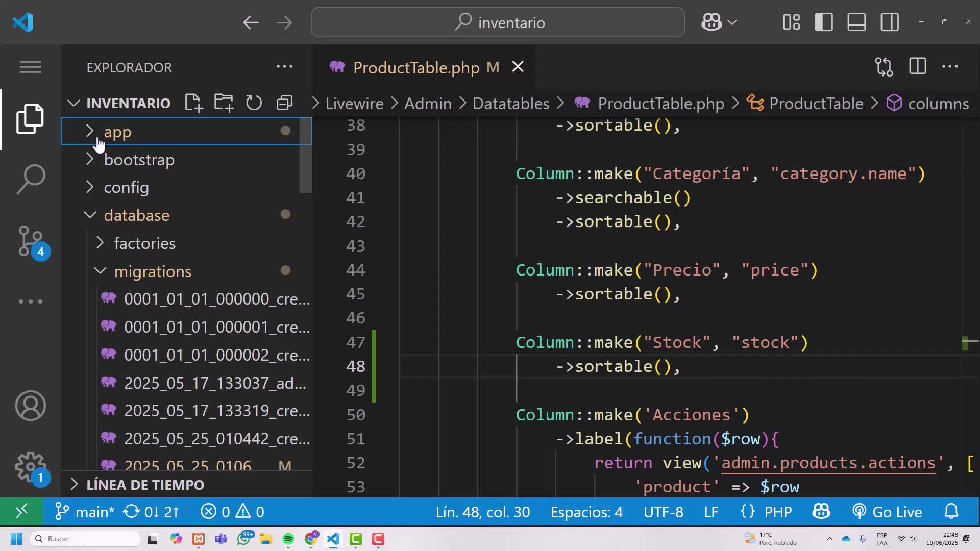
Task: Click the main* git branch indicator
Action: pyautogui.click(x=84, y=511)
